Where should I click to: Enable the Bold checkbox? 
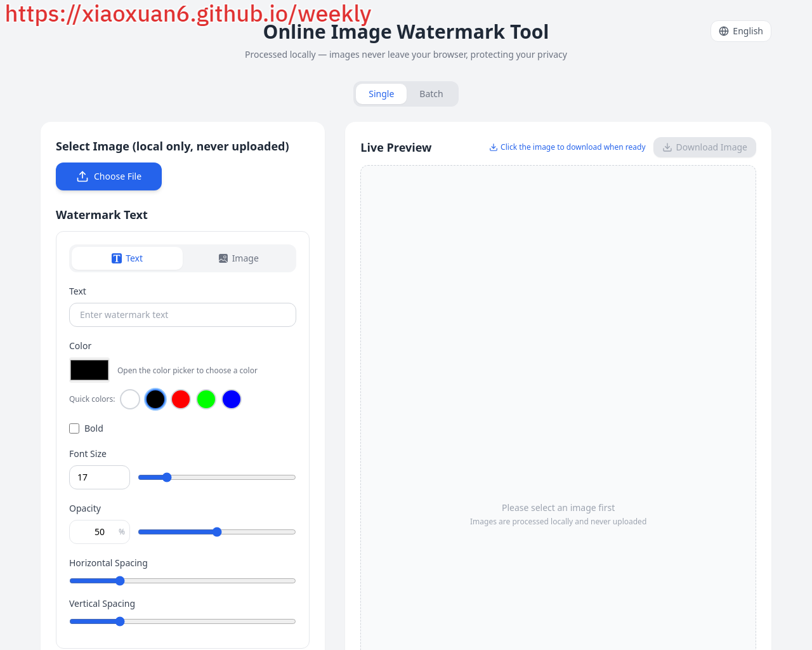click(74, 428)
